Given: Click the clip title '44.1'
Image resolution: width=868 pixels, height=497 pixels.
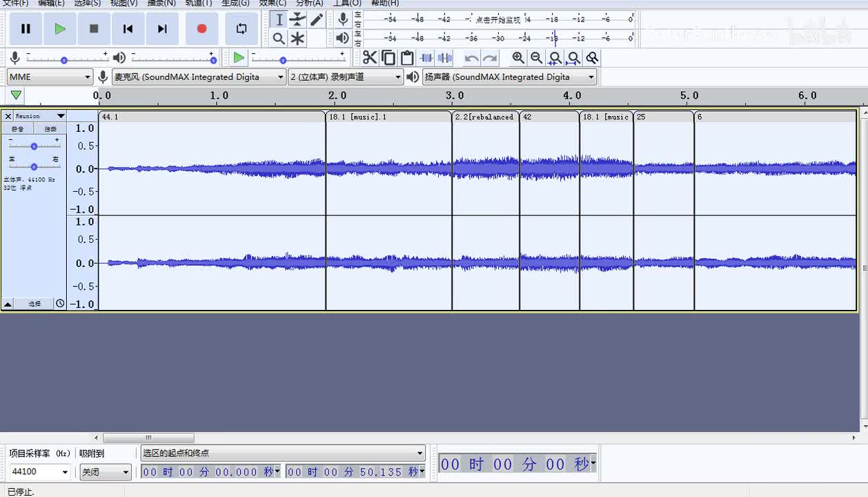Looking at the screenshot, I should (x=110, y=117).
